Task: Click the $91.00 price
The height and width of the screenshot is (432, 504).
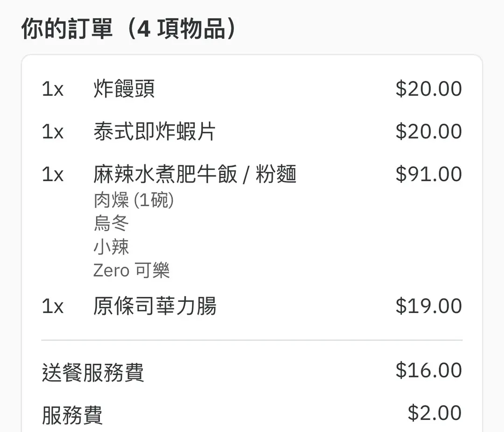Action: coord(428,174)
